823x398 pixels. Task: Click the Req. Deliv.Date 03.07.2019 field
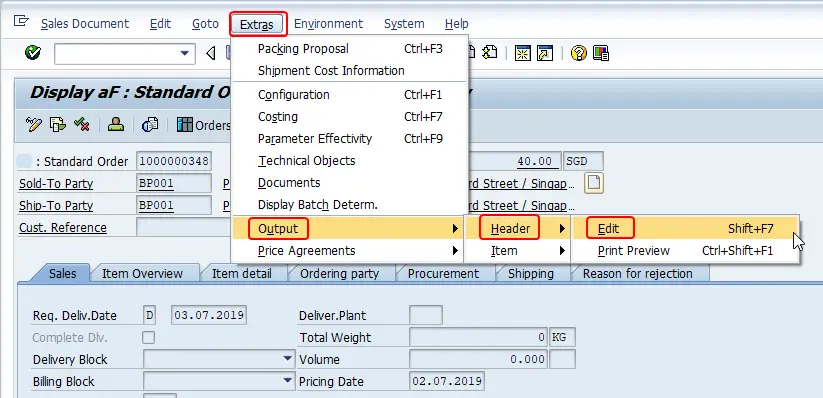coord(209,316)
